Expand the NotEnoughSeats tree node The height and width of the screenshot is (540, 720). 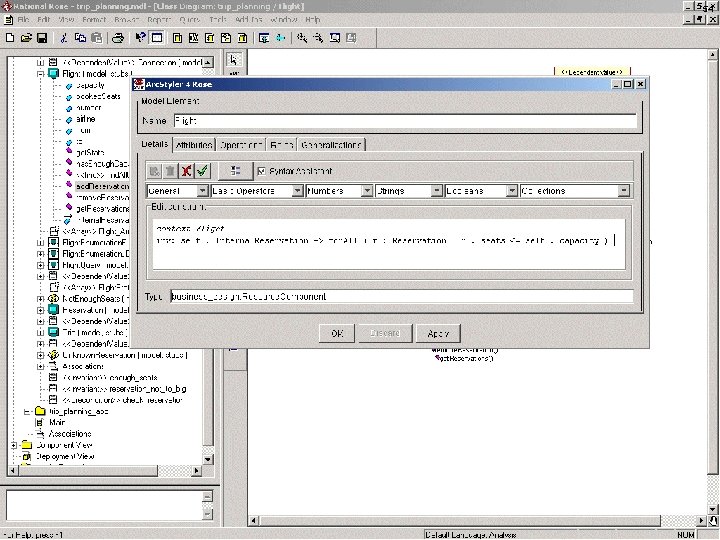point(40,298)
